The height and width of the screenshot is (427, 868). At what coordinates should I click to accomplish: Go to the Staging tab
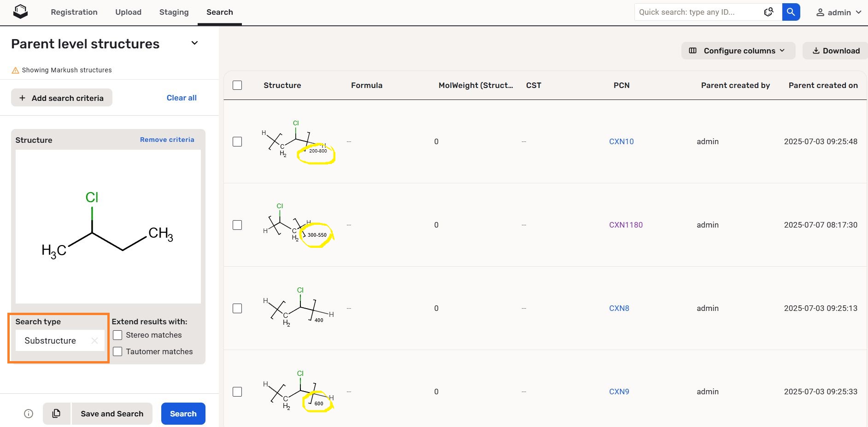[174, 12]
